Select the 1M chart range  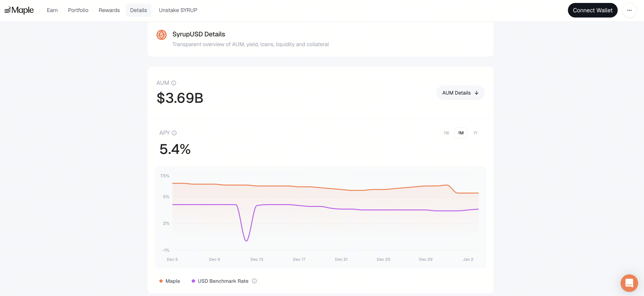coord(461,133)
